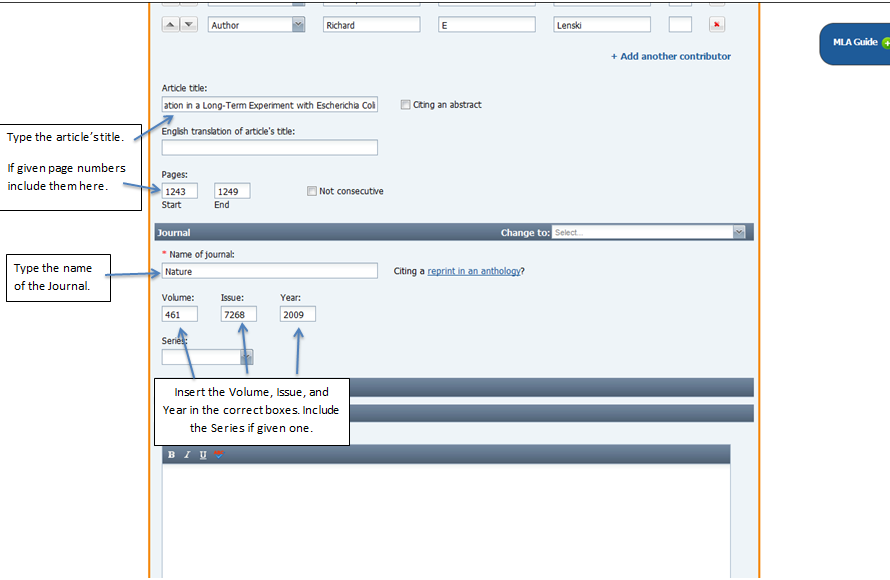
Task: Click Add another contributor
Action: (670, 57)
